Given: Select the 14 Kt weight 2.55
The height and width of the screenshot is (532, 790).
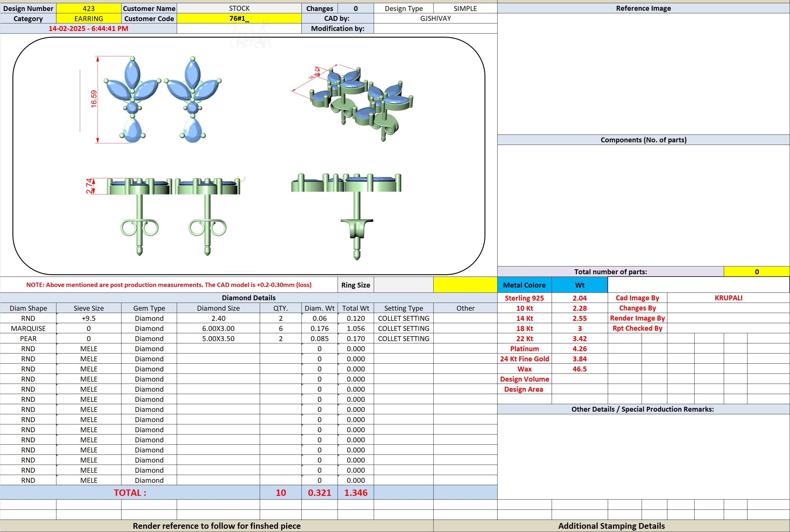Looking at the screenshot, I should [580, 318].
